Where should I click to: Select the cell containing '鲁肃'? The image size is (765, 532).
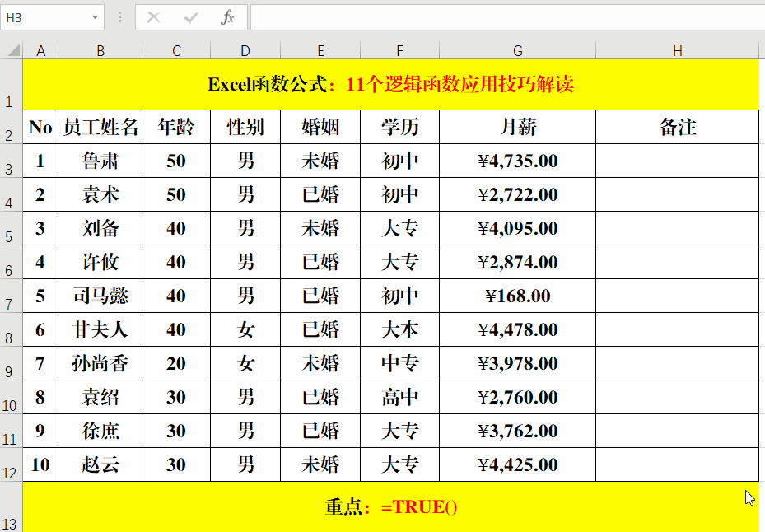100,161
